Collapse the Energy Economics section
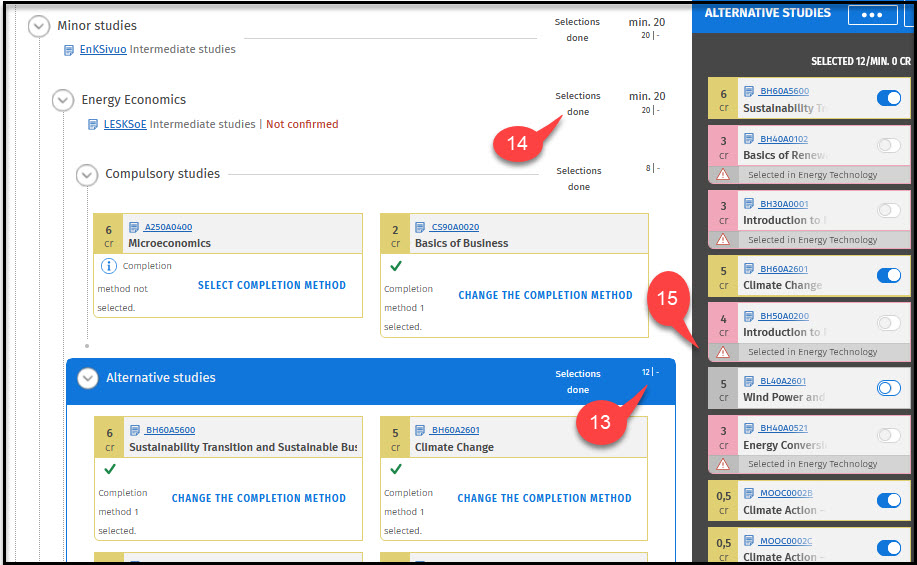Viewport: 917px width, 565px height. tap(63, 100)
